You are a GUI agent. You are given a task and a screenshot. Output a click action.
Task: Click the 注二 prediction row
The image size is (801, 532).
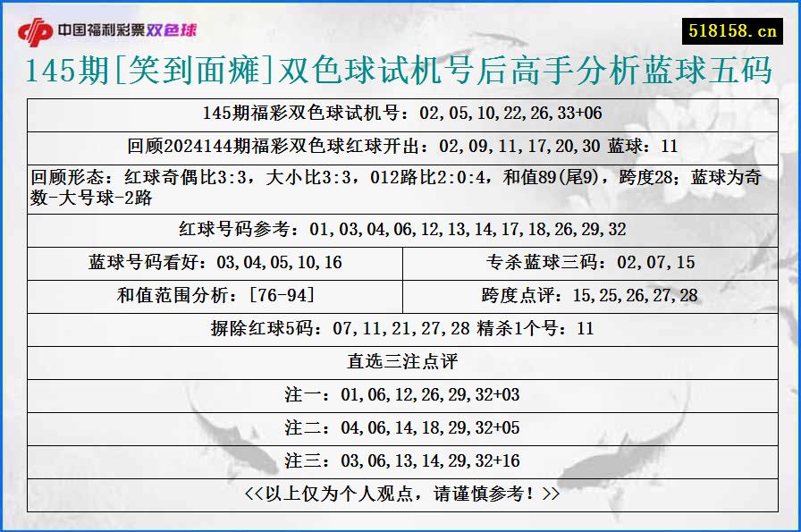(400, 427)
